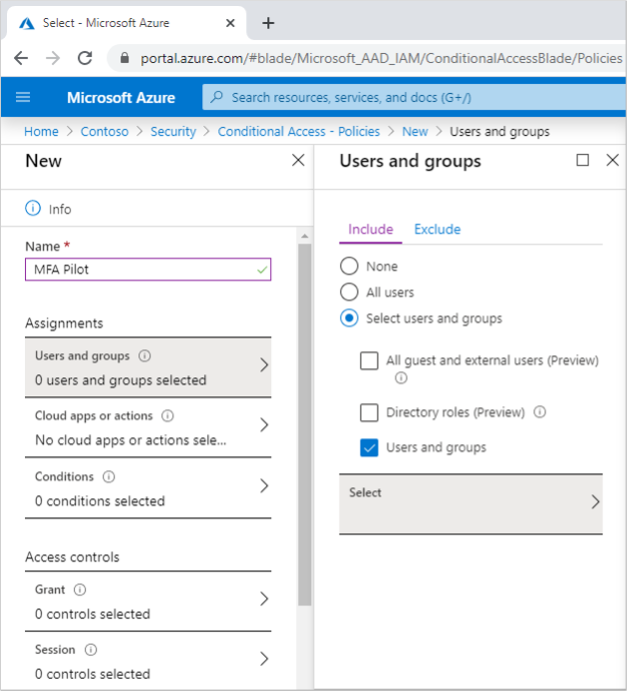This screenshot has height=693, width=629.
Task: Uncheck the Users and groups checkbox
Action: click(x=369, y=448)
